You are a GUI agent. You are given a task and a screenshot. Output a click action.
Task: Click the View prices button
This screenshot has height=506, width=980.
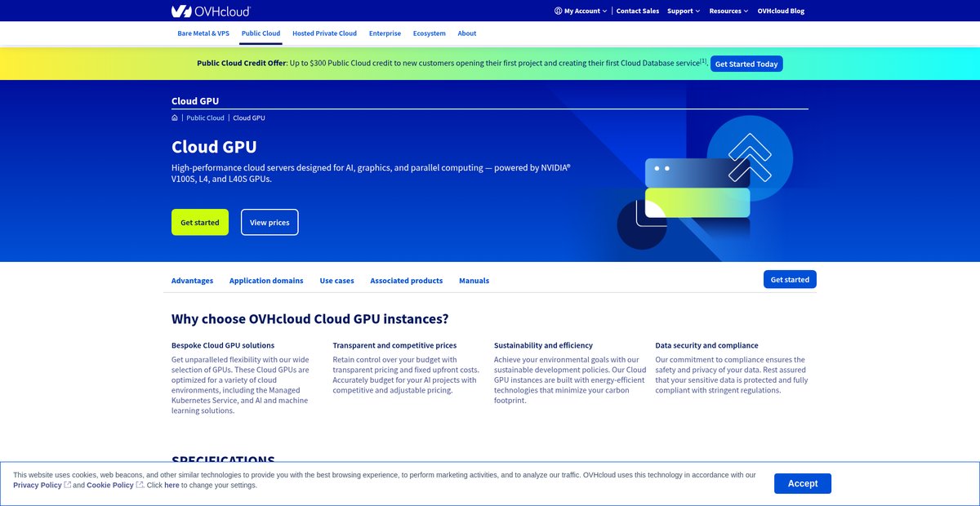tap(269, 222)
